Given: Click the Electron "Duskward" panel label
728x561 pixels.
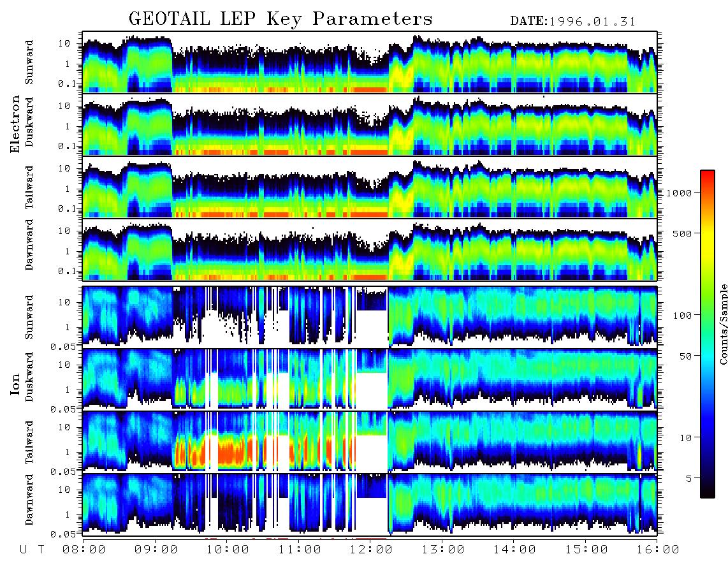Looking at the screenshot, I should (x=29, y=122).
